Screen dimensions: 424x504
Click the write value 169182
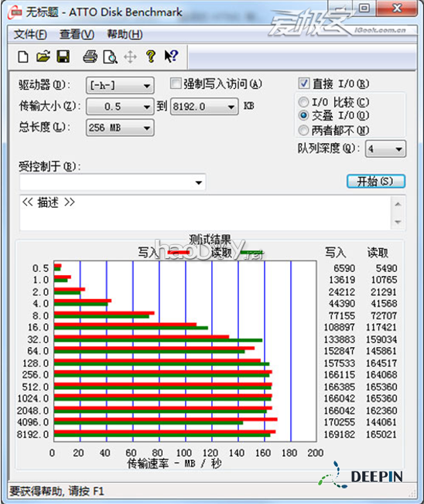coord(340,434)
